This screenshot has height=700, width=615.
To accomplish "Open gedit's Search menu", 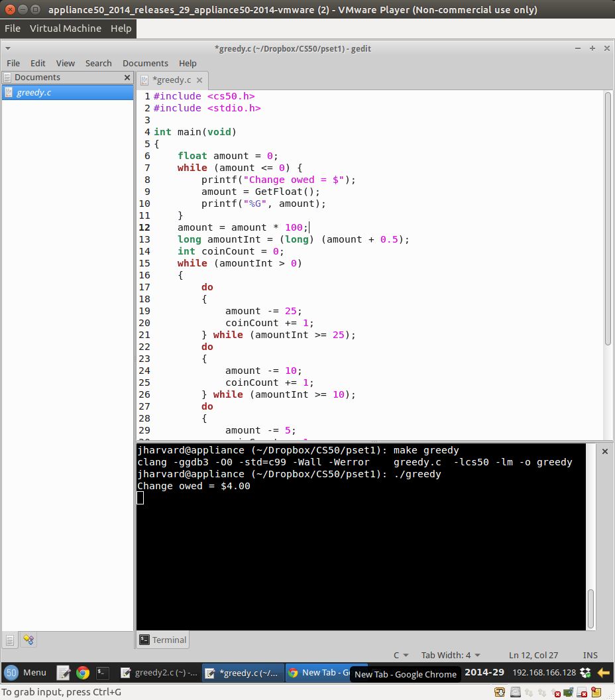I will tap(98, 63).
